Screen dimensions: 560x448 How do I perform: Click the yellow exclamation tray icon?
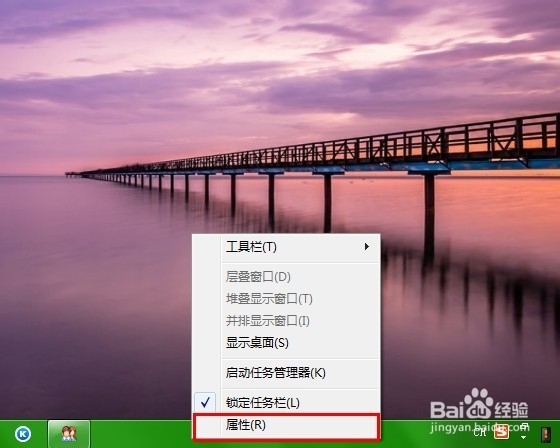[x=546, y=434]
